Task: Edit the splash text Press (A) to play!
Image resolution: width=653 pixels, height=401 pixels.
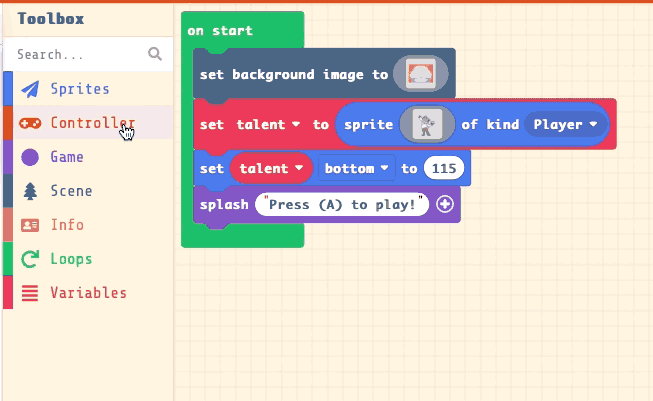Action: coord(342,204)
